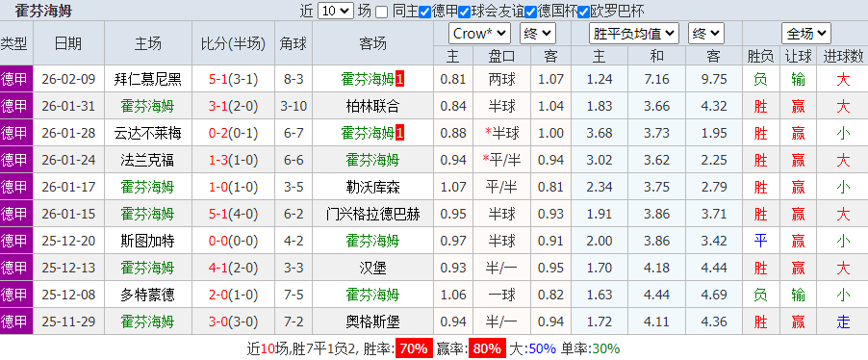Click the 3-0(3-0) score for the 奥格斯堡 match

coord(233,321)
